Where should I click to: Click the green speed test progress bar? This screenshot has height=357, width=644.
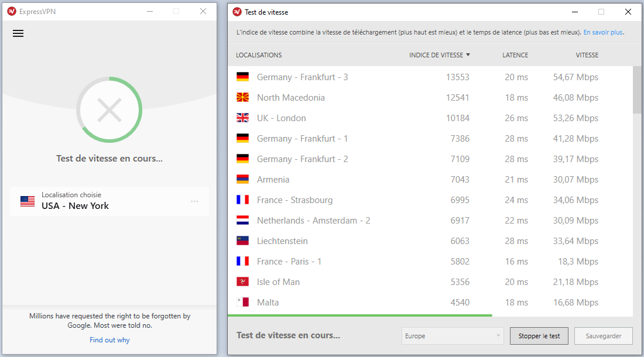coord(360,315)
